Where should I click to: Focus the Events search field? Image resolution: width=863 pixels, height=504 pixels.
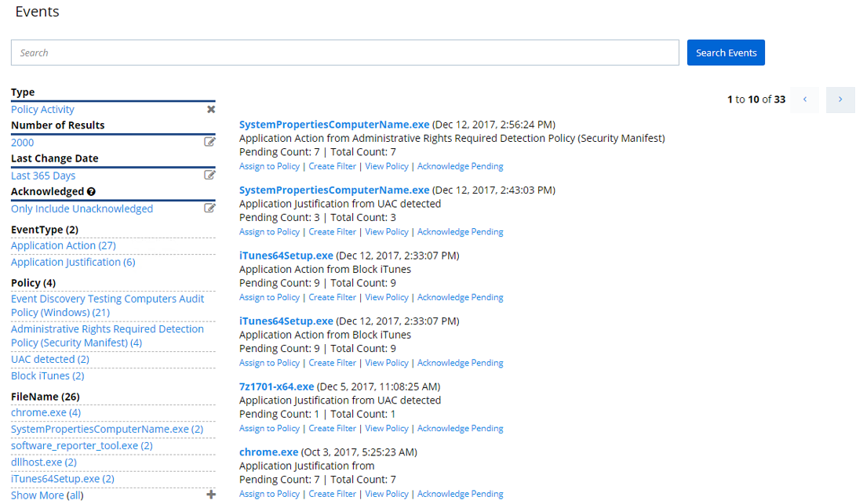[345, 53]
